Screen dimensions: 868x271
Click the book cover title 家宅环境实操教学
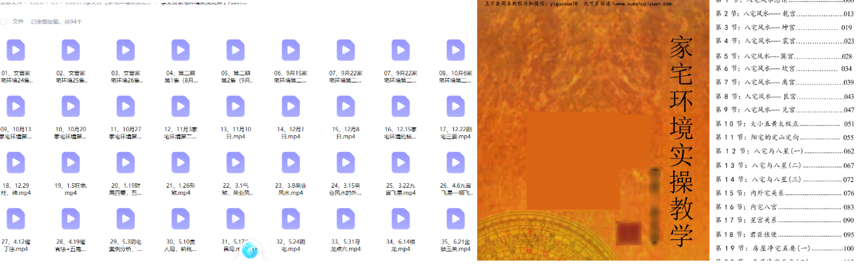(680, 142)
